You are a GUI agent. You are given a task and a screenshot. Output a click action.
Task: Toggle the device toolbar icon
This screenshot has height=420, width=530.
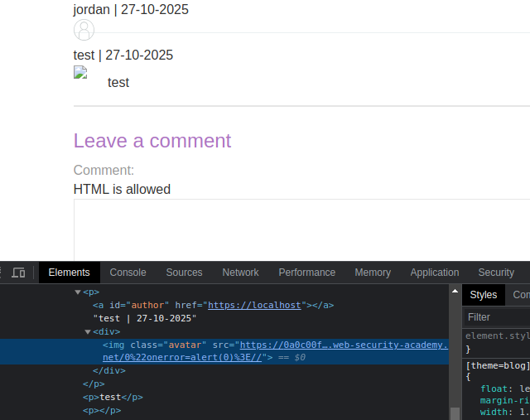click(18, 273)
